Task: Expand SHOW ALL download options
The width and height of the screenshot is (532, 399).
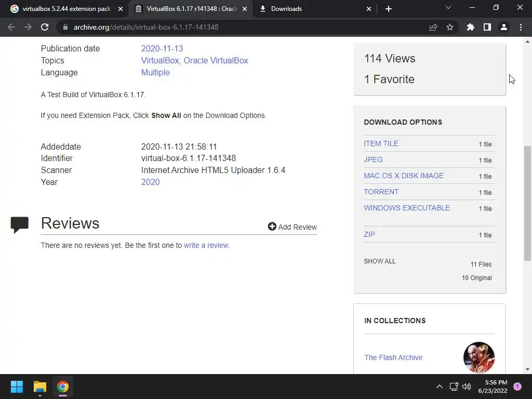Action: click(x=380, y=261)
